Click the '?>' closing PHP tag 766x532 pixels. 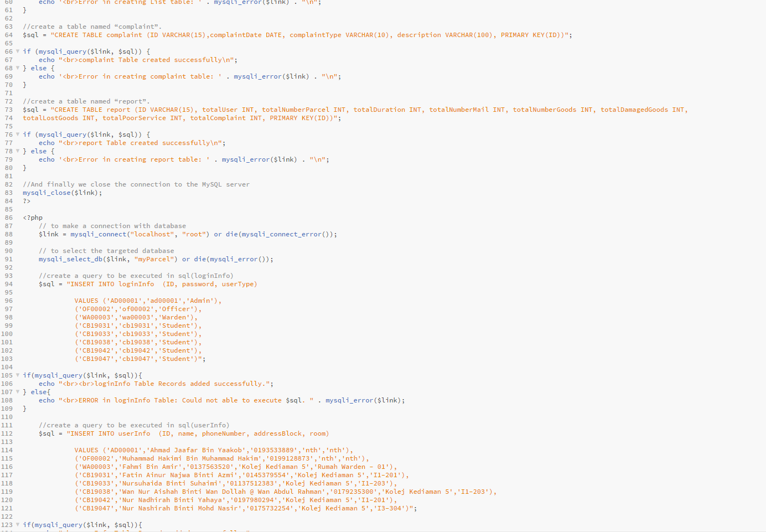[x=27, y=201]
